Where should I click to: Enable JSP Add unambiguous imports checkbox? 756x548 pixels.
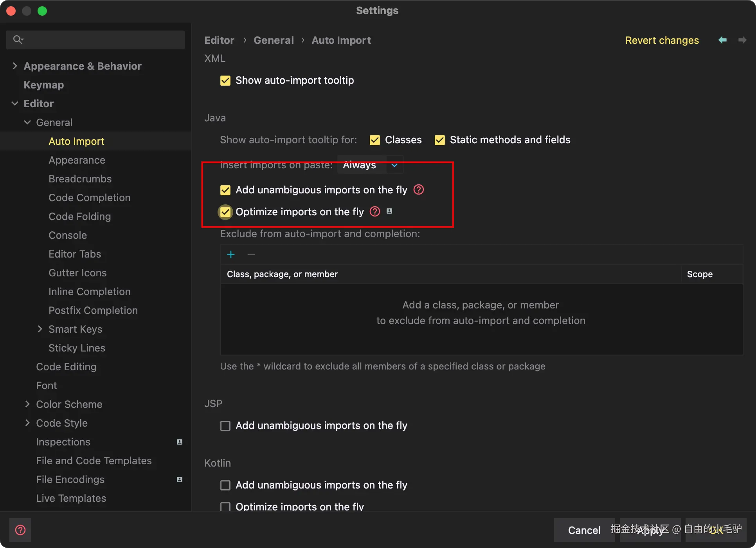click(225, 426)
